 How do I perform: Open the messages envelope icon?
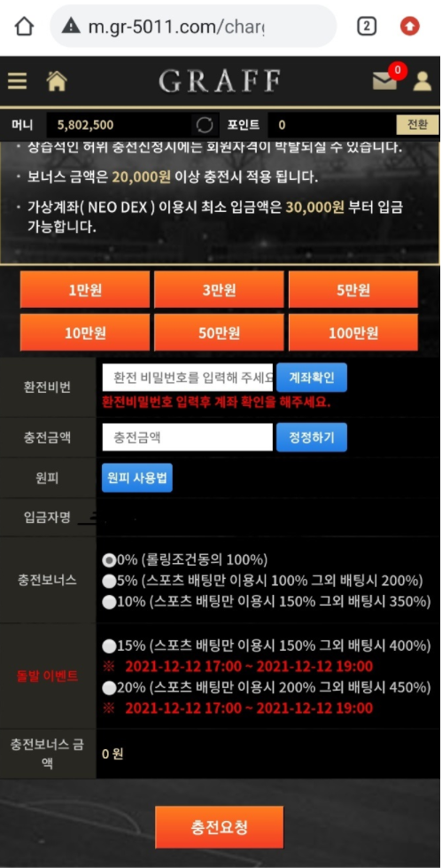click(384, 81)
